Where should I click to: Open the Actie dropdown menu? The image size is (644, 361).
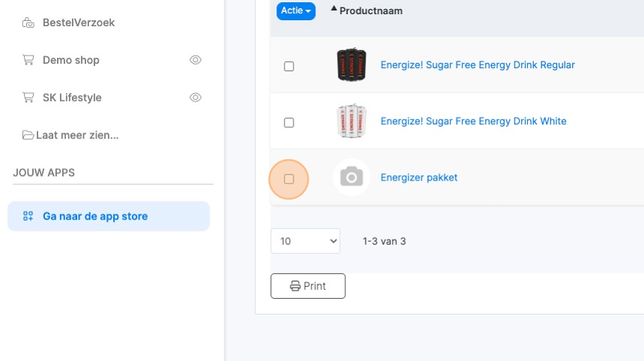297,11
